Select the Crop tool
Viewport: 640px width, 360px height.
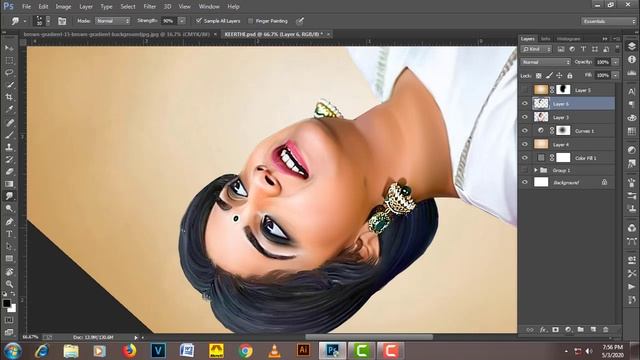(x=9, y=97)
